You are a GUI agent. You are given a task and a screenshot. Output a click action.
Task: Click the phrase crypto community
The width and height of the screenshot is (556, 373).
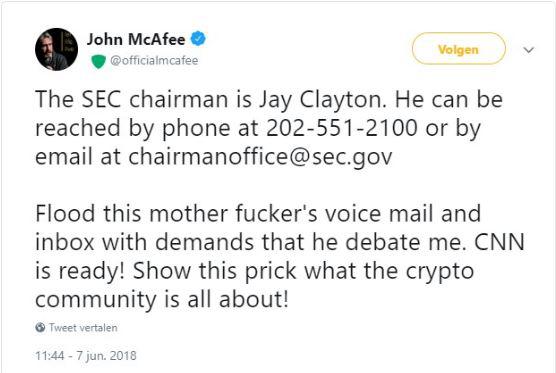pyautogui.click(x=255, y=285)
